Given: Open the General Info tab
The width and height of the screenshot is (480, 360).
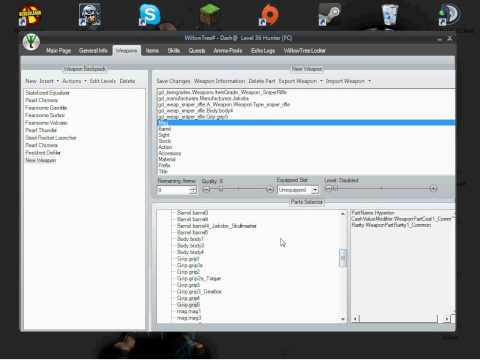Looking at the screenshot, I should pyautogui.click(x=93, y=51).
